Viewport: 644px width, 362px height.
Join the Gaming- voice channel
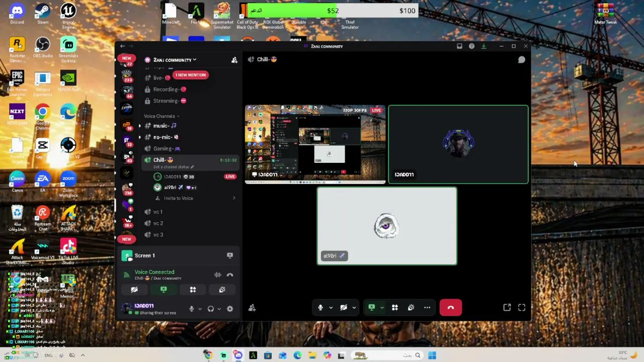pyautogui.click(x=190, y=149)
